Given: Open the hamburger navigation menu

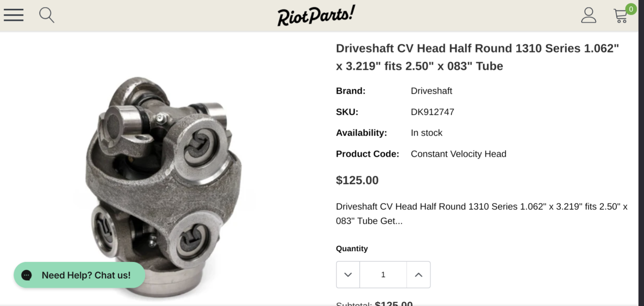Looking at the screenshot, I should (x=13, y=15).
